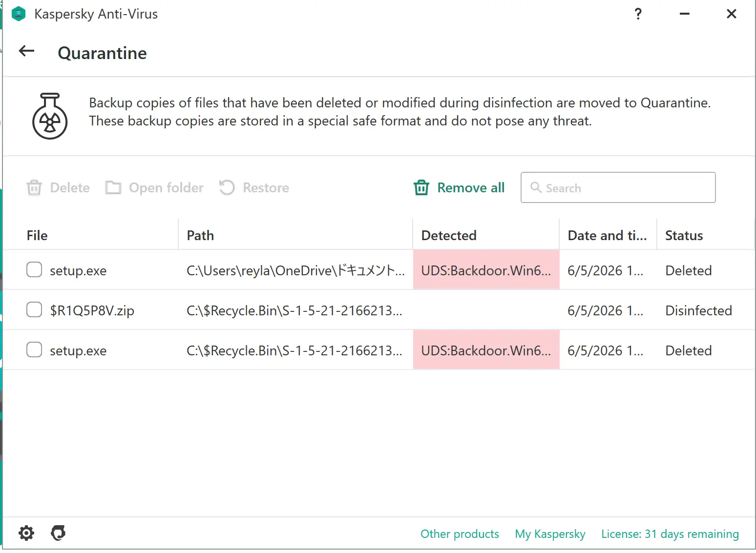Viewport: 756px width, 553px height.
Task: Close the Kaspersky Anti-Virus window
Action: click(731, 14)
